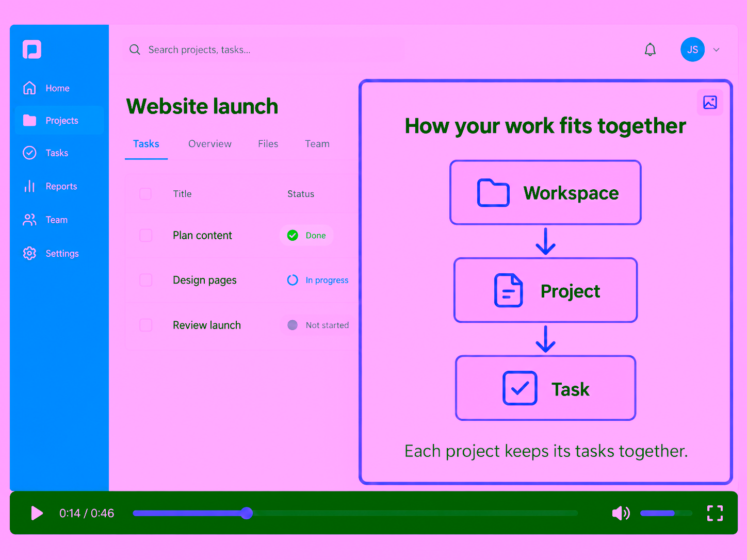Image resolution: width=747 pixels, height=560 pixels.
Task: Click the document icon in the Project box
Action: point(509,290)
